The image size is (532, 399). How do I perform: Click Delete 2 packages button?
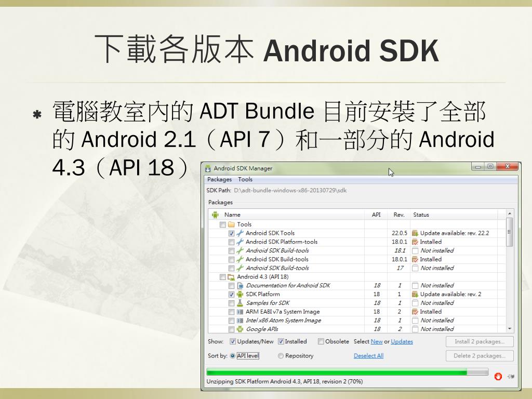coord(480,356)
